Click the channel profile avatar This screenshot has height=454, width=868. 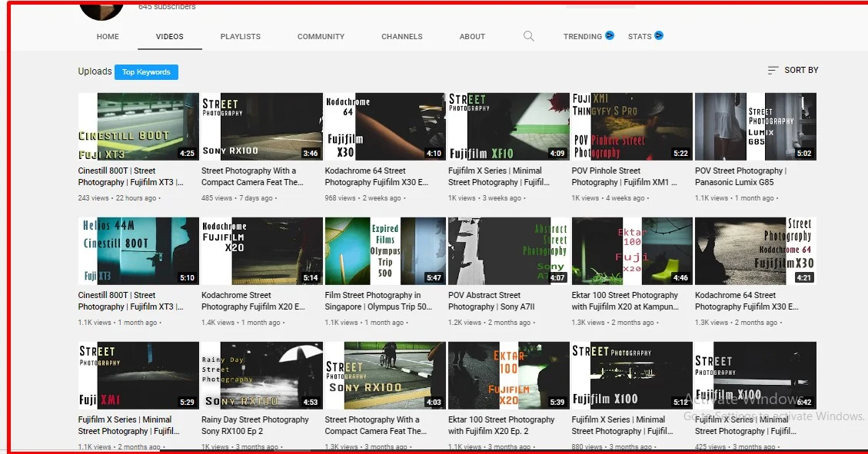(101, 9)
